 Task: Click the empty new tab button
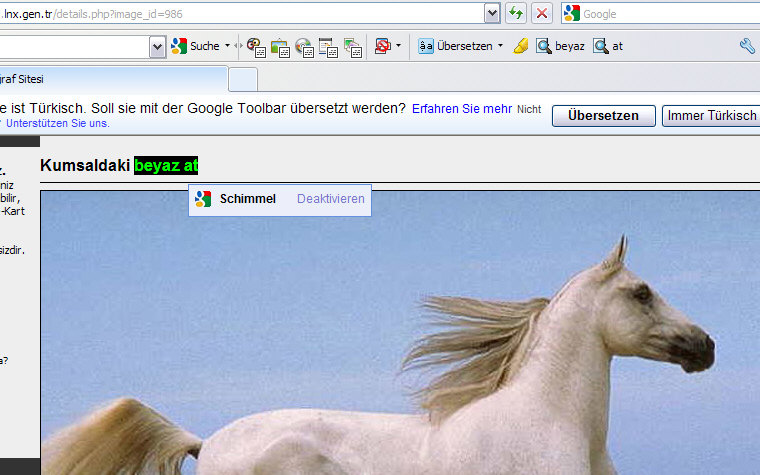tap(243, 79)
